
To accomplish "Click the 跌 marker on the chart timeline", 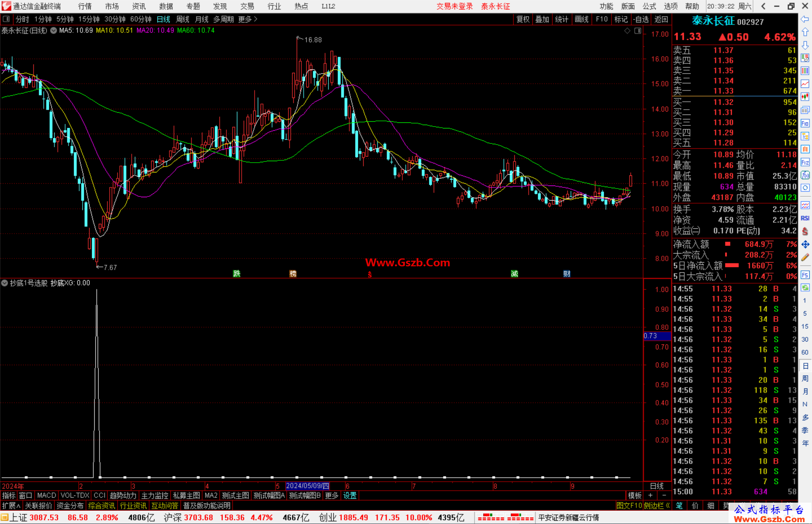I will (x=236, y=274).
